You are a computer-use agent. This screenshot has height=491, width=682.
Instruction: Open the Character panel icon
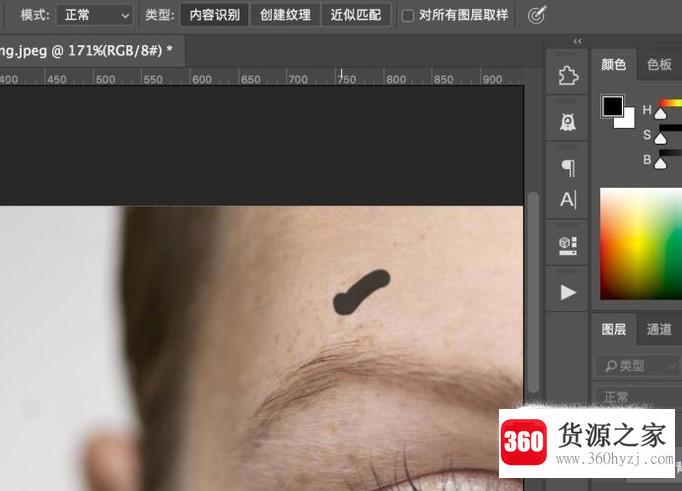tap(568, 200)
